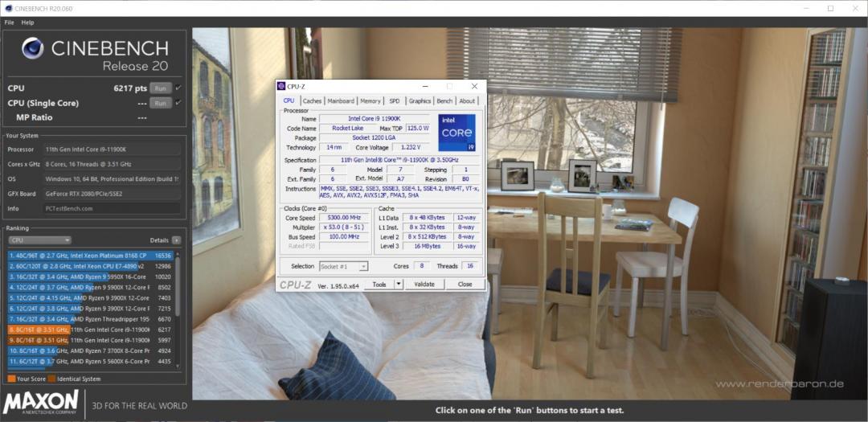Click the CPU-Z title bar icon
This screenshot has width=868, height=422.
282,86
